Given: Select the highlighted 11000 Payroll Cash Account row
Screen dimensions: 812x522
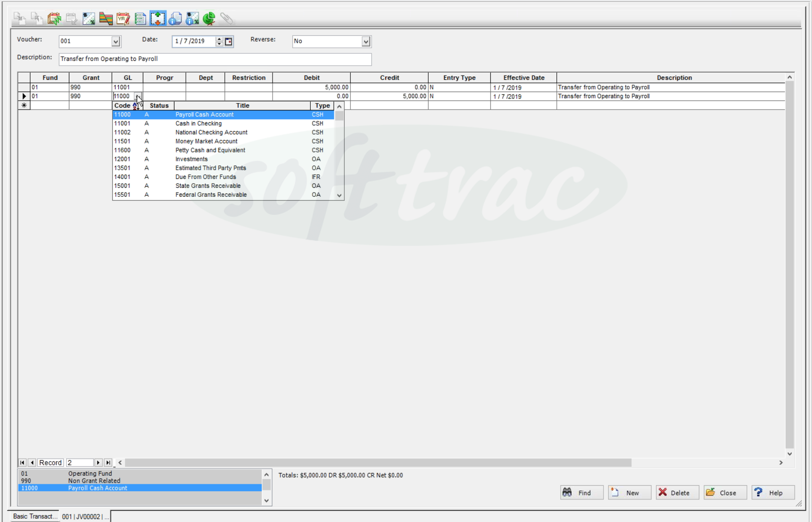Looking at the screenshot, I should 224,115.
